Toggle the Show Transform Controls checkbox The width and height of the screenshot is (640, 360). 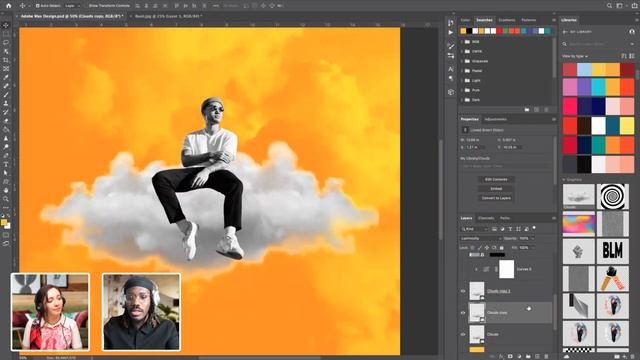point(87,6)
